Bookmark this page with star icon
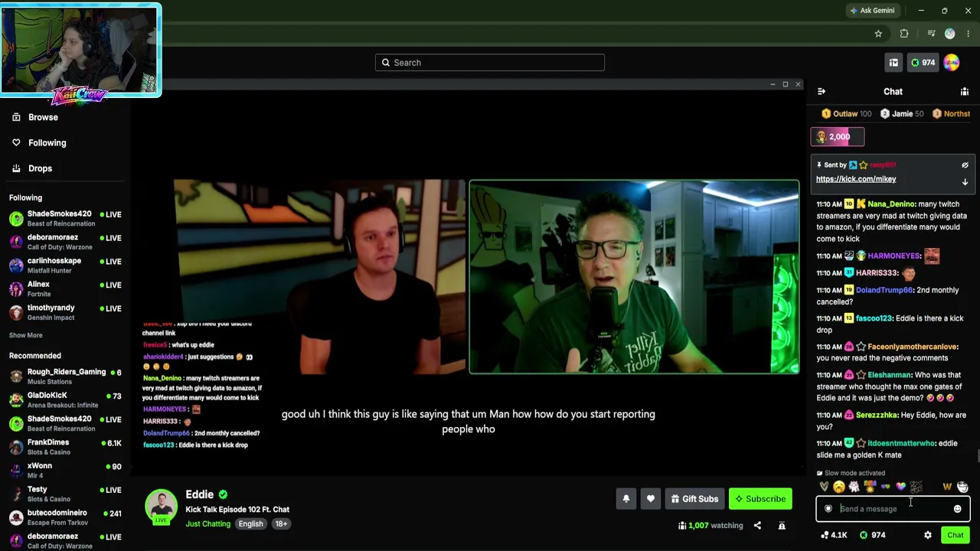Screen dimensions: 980x551 [878, 34]
